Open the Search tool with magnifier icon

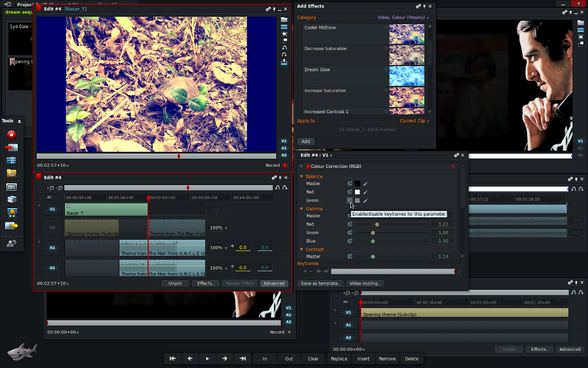point(11,173)
